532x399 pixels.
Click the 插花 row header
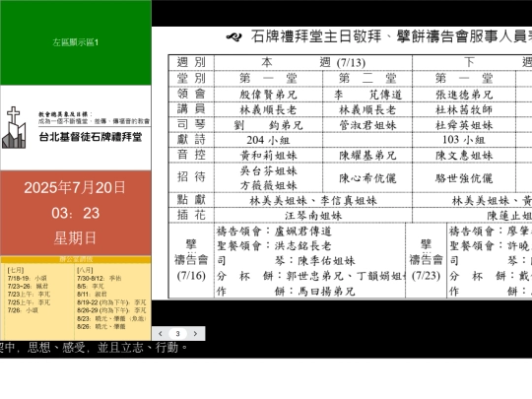click(x=191, y=215)
